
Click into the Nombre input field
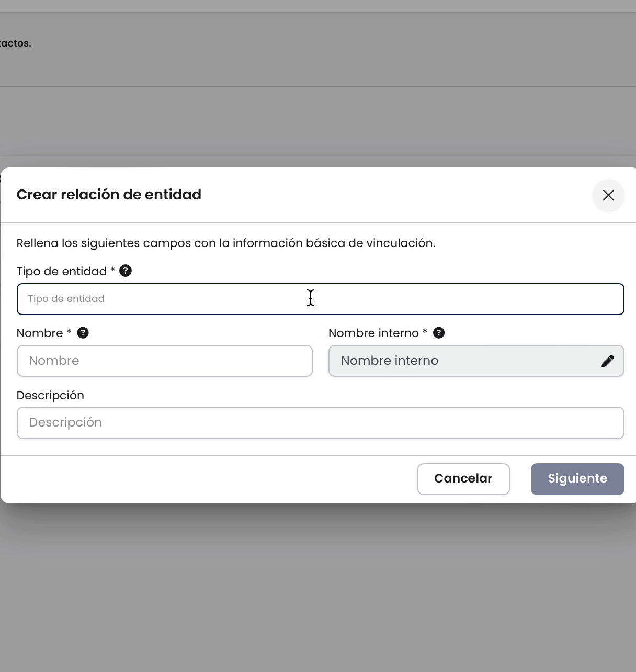tap(164, 361)
